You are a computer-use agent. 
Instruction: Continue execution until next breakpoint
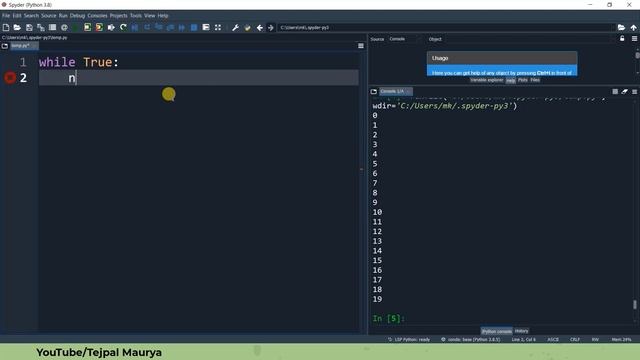pos(182,27)
